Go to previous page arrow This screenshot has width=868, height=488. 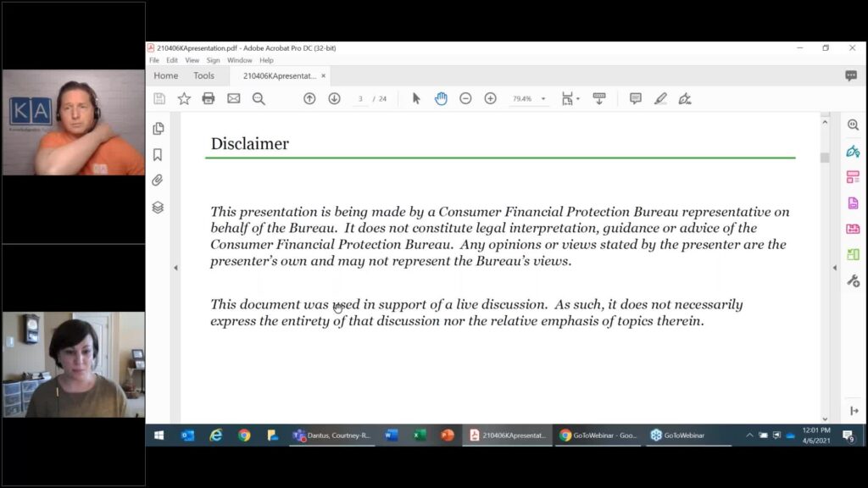pos(309,98)
